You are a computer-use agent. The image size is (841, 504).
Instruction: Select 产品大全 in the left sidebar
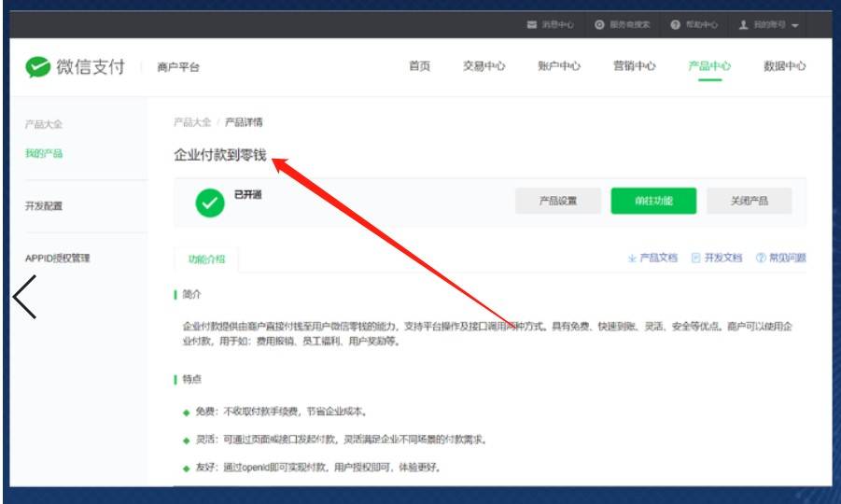point(44,124)
